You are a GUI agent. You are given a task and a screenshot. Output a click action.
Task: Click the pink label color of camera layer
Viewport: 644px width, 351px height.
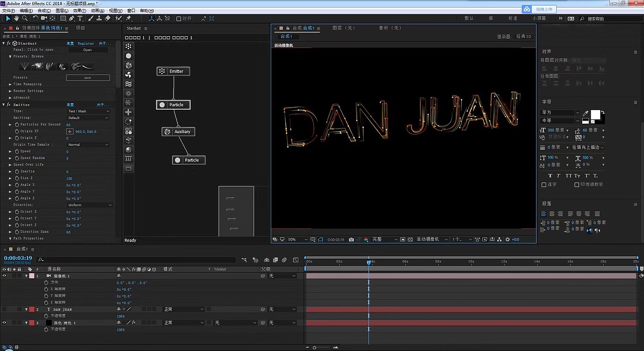click(x=31, y=276)
